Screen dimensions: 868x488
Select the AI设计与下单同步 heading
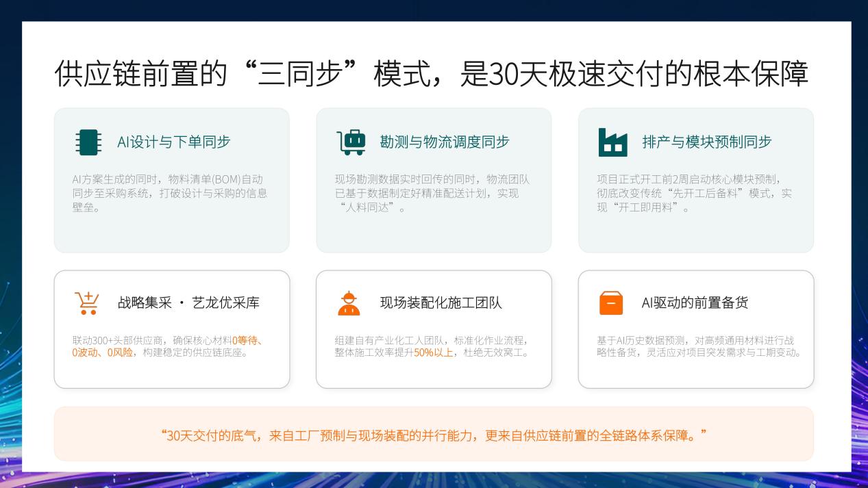pos(174,142)
